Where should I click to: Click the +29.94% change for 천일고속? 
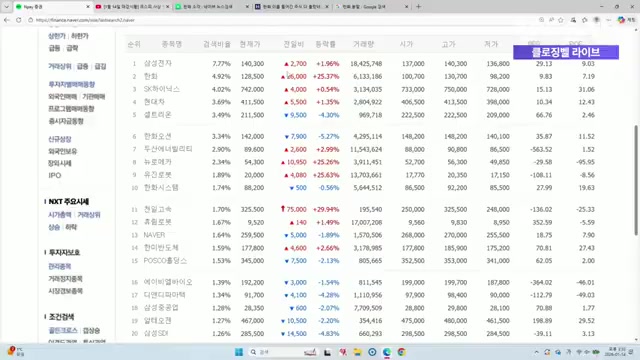[326, 209]
